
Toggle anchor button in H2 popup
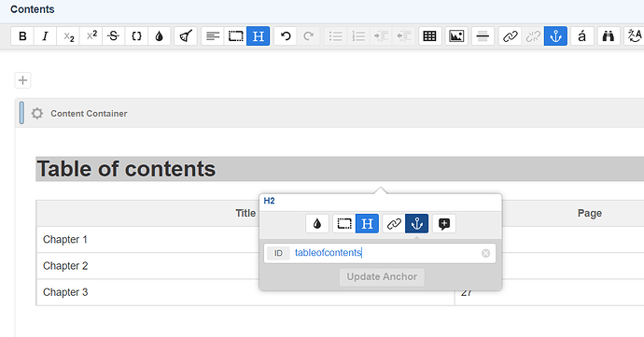point(417,223)
